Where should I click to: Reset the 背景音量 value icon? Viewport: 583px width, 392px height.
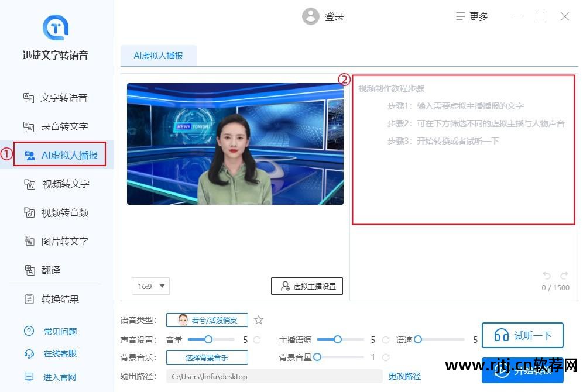386,357
